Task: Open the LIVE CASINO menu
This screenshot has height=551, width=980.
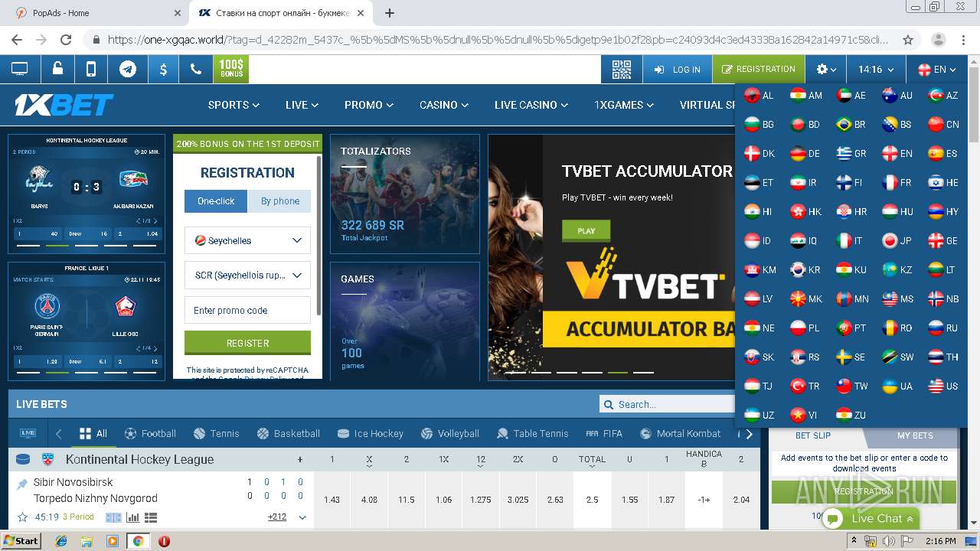Action: [531, 105]
